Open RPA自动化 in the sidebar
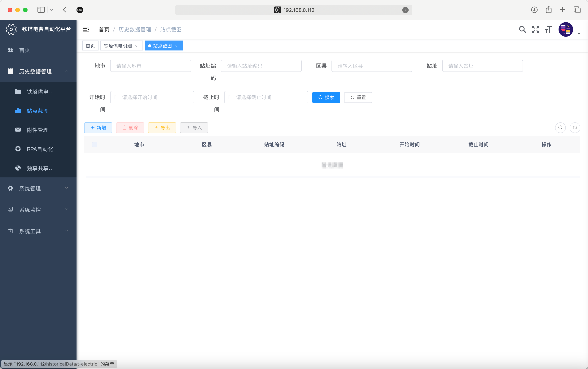Image resolution: width=588 pixels, height=369 pixels. (x=40, y=149)
